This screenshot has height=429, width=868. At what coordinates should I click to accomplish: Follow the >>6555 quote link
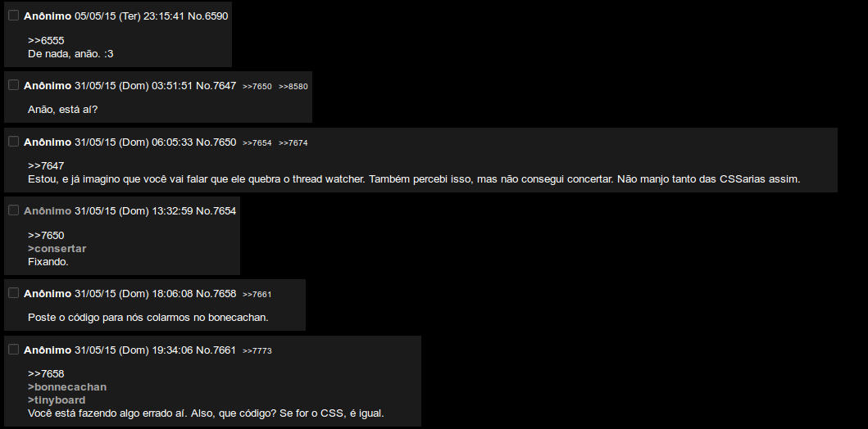(x=46, y=40)
